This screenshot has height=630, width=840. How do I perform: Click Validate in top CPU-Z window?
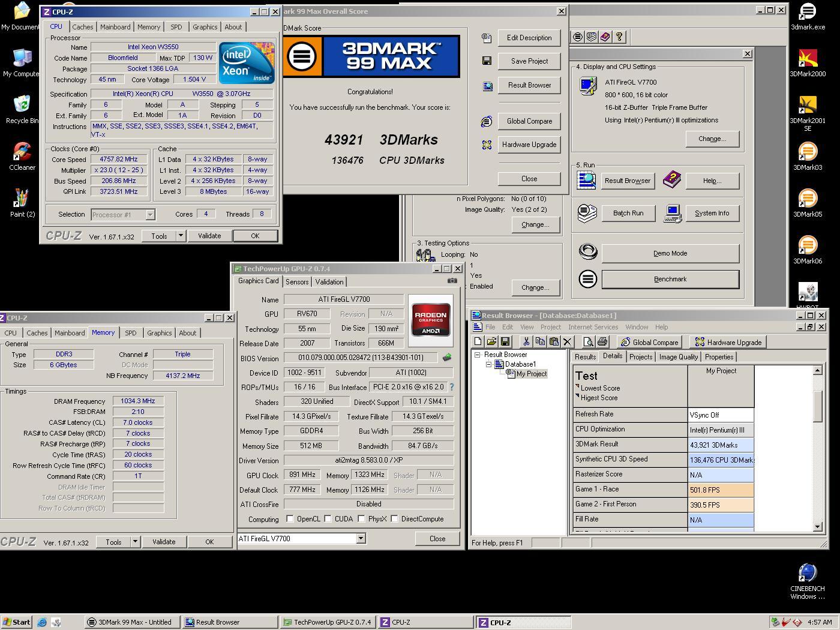pyautogui.click(x=209, y=236)
